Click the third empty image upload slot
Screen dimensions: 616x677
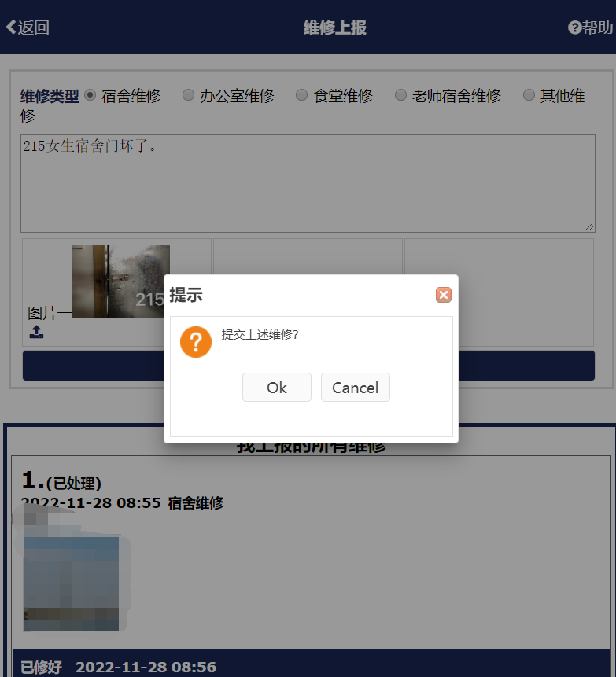tap(499, 293)
